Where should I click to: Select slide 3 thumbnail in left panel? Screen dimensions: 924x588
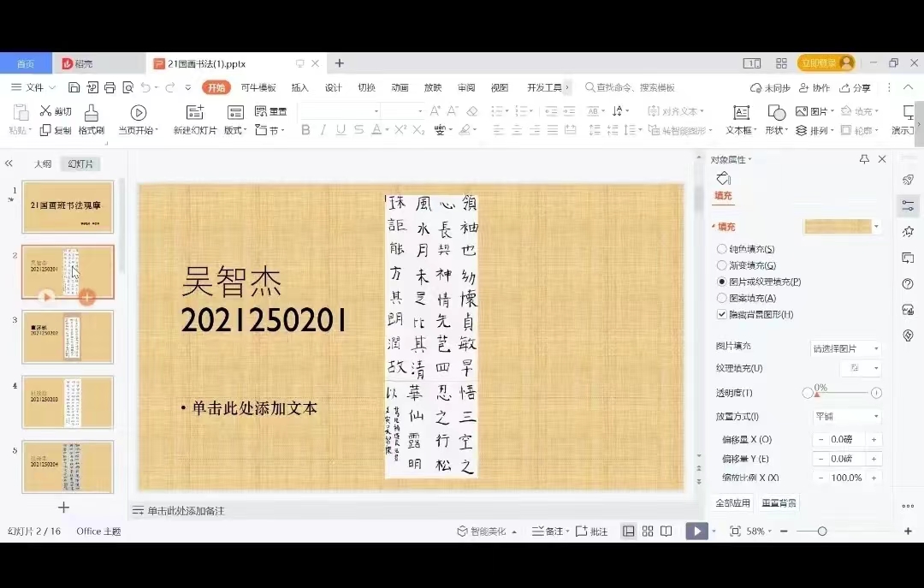click(x=68, y=336)
